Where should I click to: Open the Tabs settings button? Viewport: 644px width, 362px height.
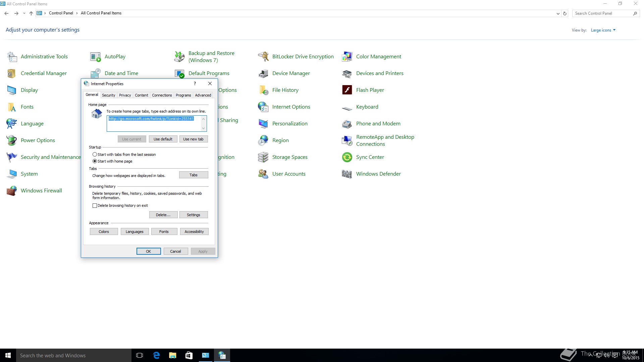(x=194, y=175)
